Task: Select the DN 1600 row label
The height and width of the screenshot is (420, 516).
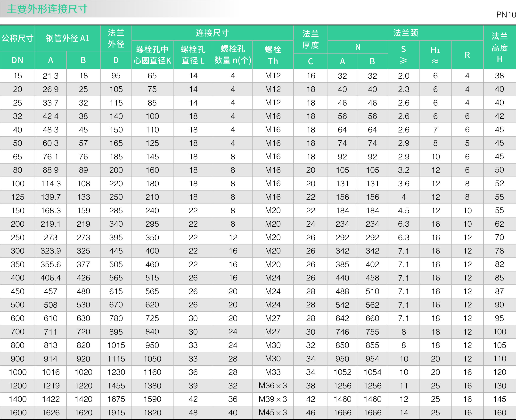Action: pos(17,412)
